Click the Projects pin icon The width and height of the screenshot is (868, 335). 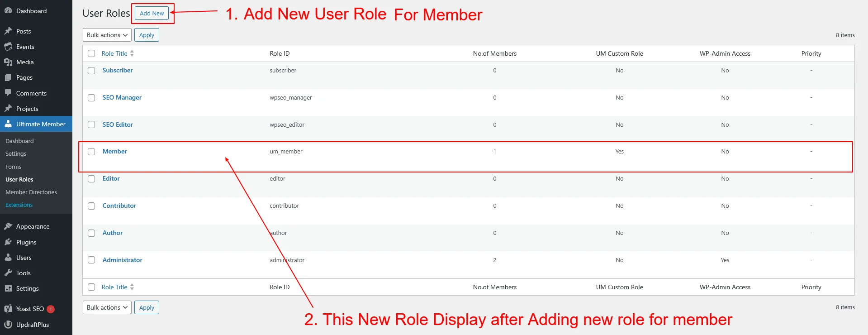8,109
